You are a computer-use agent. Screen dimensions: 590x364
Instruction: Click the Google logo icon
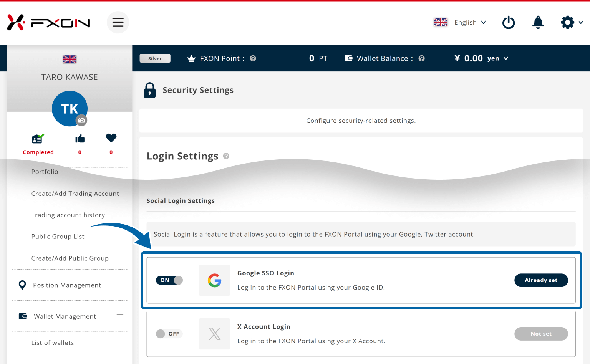pos(214,280)
